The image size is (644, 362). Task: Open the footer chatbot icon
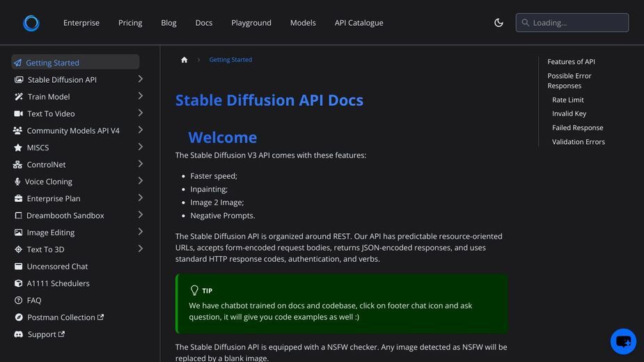coord(623,341)
